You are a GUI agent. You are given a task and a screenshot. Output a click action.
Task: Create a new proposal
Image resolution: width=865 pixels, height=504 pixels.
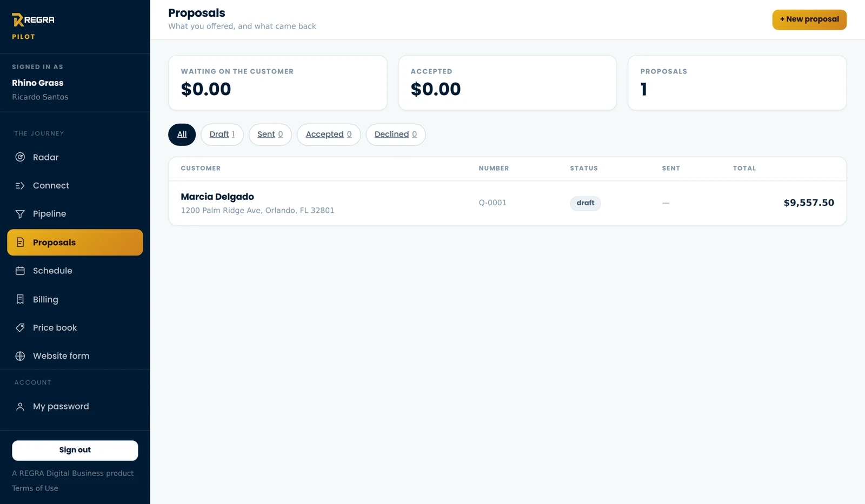point(809,19)
